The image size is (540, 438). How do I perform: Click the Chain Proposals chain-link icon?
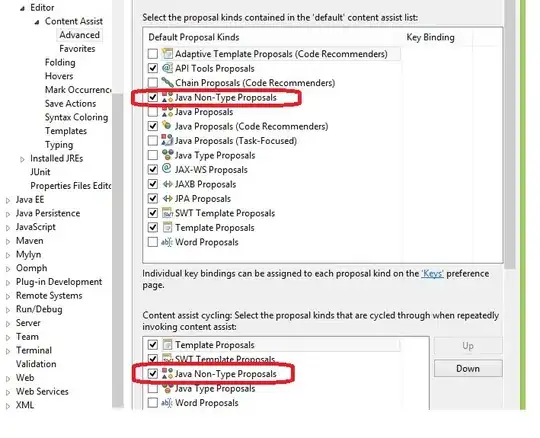point(167,82)
